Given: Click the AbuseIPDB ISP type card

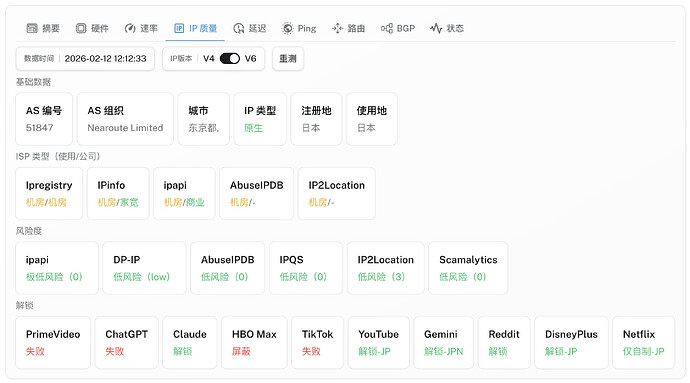Looking at the screenshot, I should tap(257, 193).
